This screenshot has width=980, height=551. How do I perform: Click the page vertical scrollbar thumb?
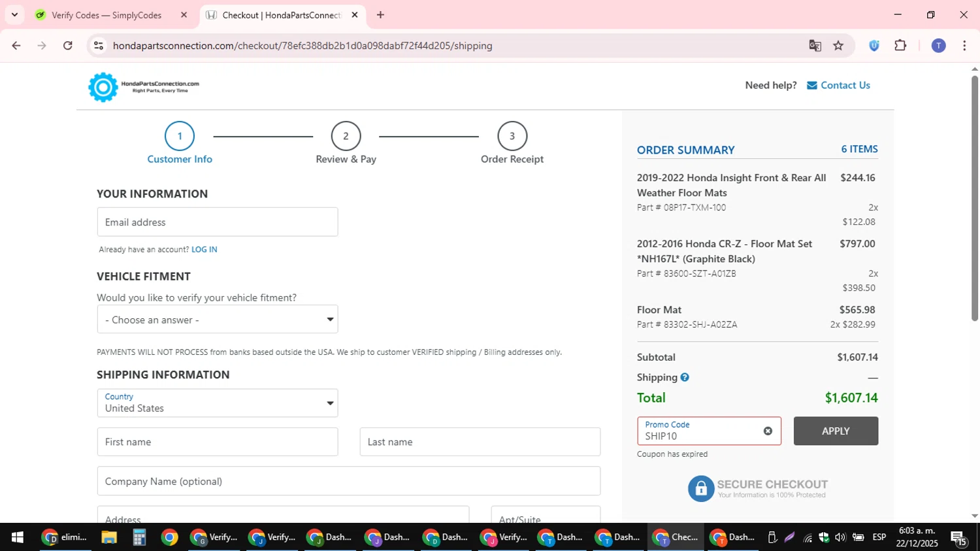[975, 198]
